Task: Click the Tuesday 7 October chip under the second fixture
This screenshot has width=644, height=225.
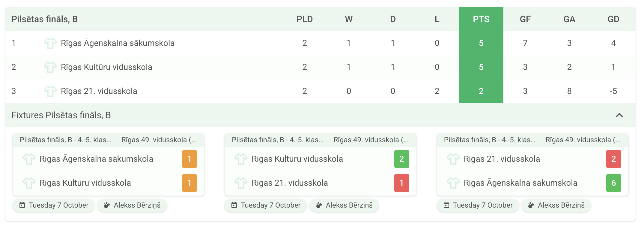Action: 266,205
